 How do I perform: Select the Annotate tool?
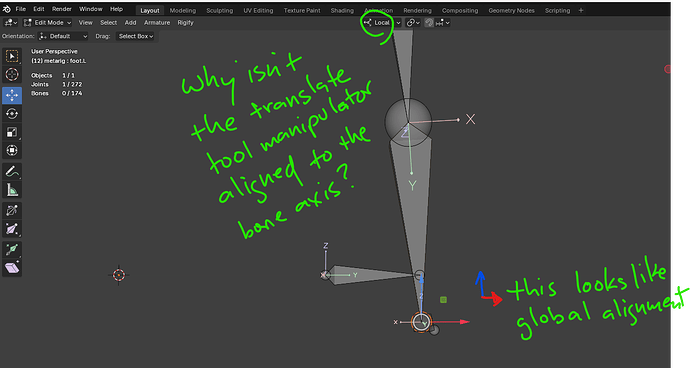[12, 171]
